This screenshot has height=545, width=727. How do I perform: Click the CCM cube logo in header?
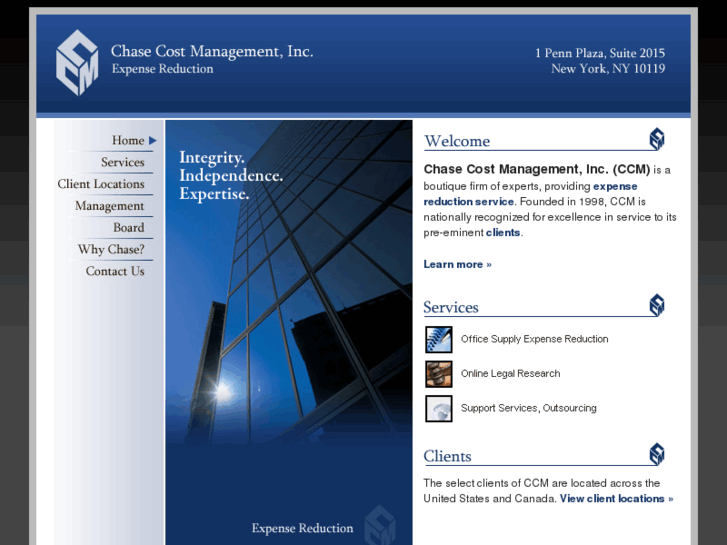(77, 62)
